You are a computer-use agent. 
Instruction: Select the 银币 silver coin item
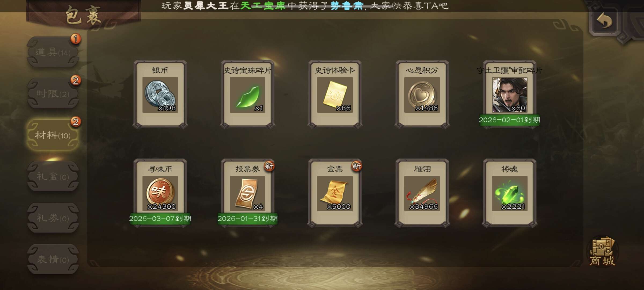160,95
